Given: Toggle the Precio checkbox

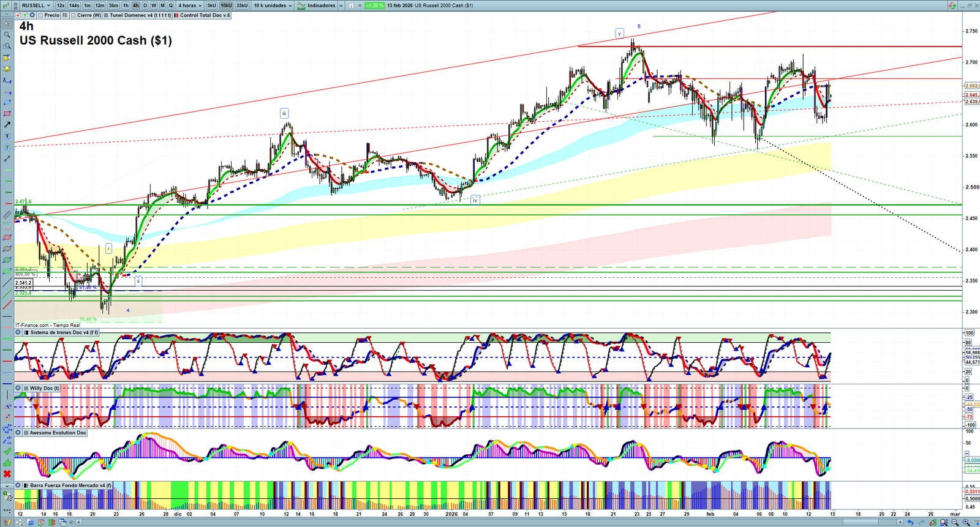Looking at the screenshot, I should click(40, 15).
